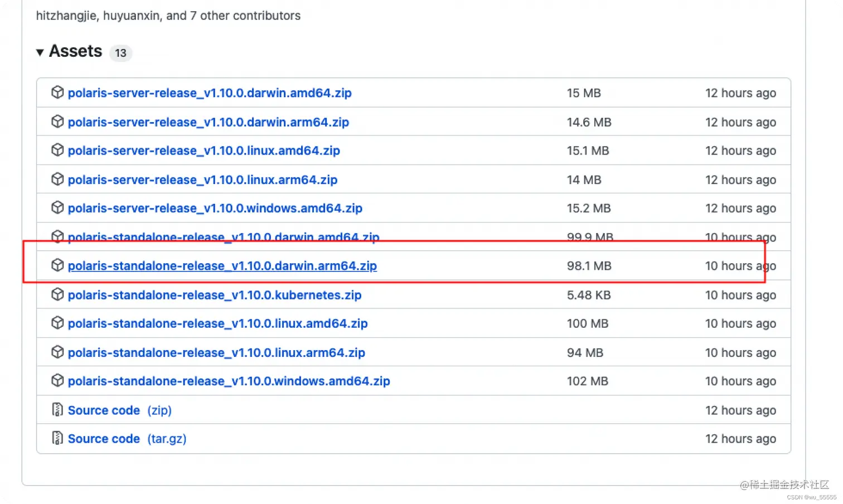Click package icon beside standalone darwin.arm64.zip
Viewport: 843px width, 504px height.
click(57, 265)
